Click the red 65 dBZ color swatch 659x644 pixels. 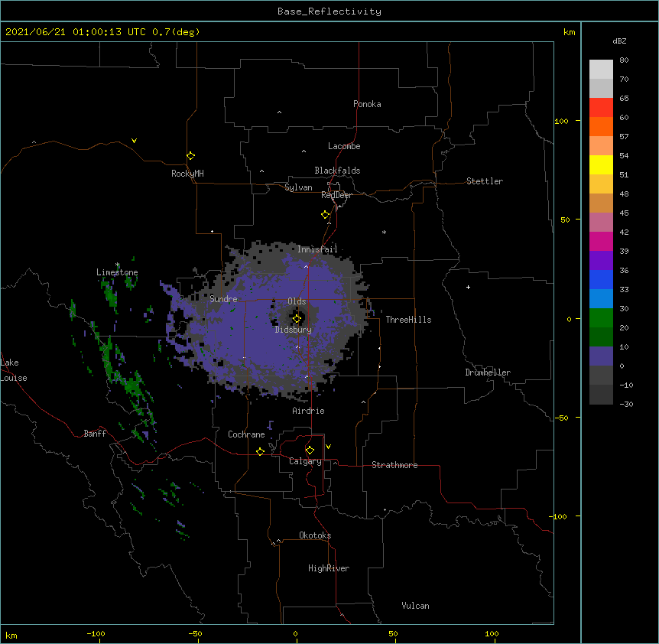click(x=601, y=107)
